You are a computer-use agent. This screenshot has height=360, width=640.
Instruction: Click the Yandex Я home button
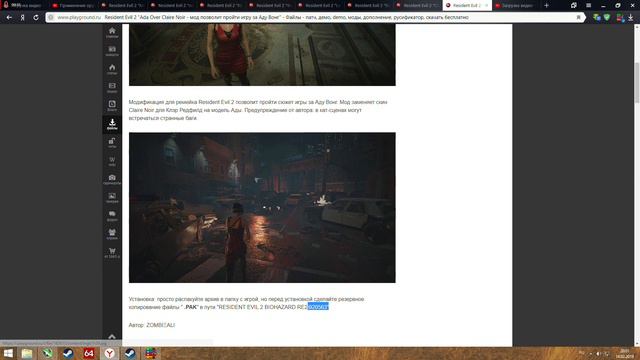(x=22, y=18)
